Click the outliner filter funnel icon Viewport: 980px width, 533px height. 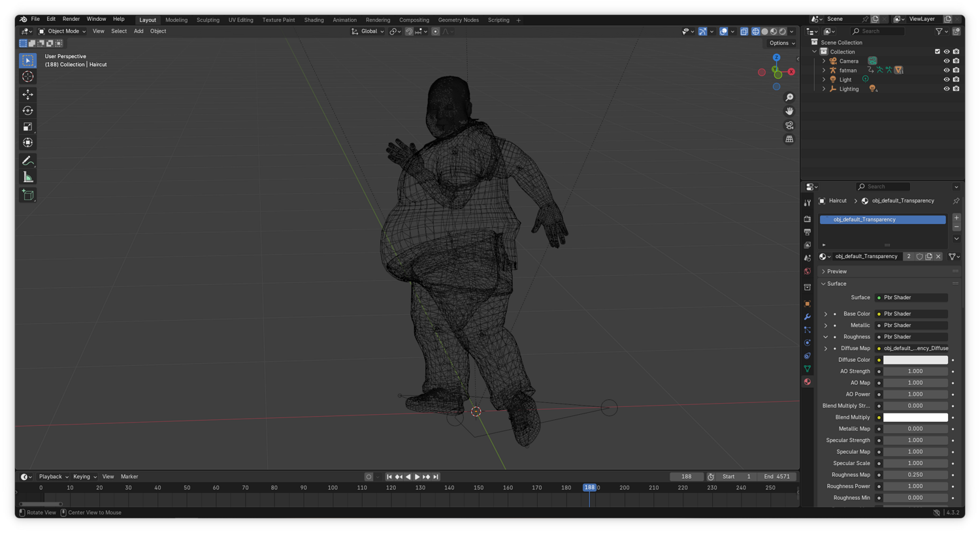(x=939, y=31)
